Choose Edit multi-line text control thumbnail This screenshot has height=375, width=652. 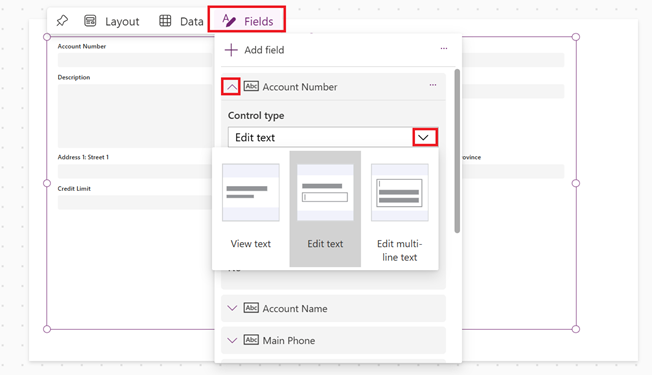tap(400, 192)
